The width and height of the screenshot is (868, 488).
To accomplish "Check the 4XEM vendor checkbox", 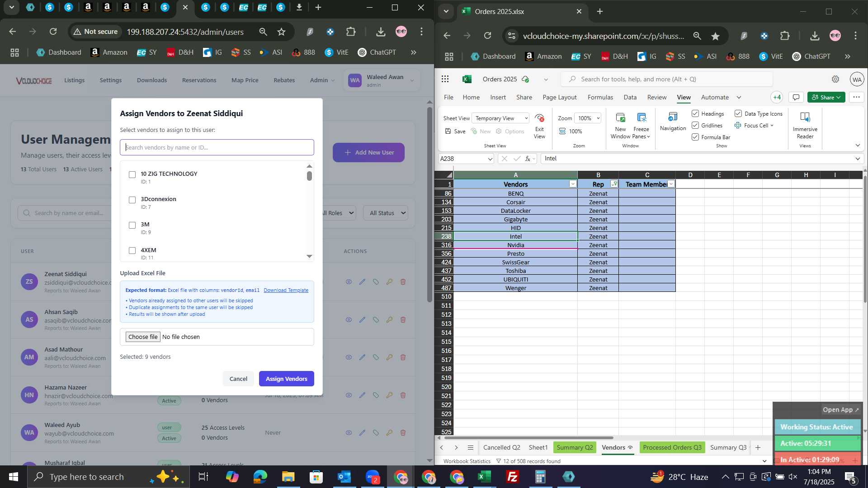I will 132,250.
